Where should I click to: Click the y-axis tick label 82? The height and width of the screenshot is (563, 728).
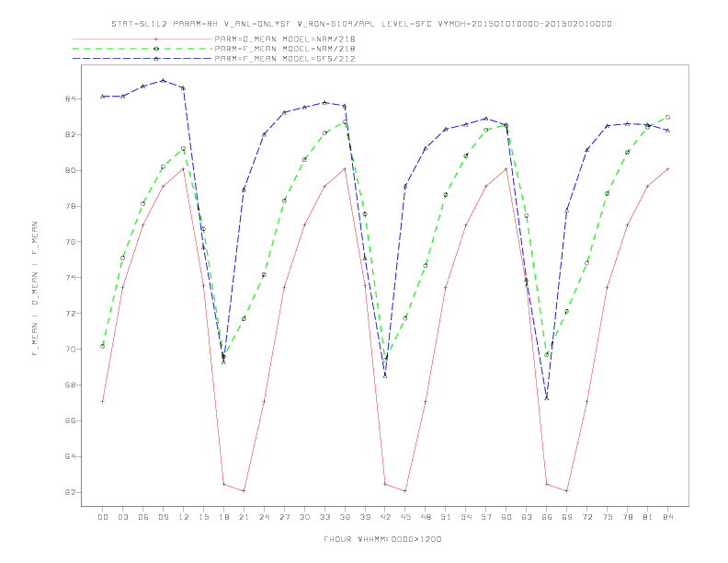click(71, 134)
